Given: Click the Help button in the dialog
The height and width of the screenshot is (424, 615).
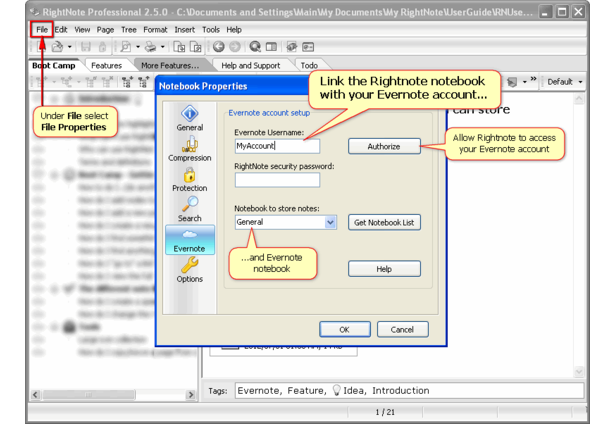Looking at the screenshot, I should point(384,269).
